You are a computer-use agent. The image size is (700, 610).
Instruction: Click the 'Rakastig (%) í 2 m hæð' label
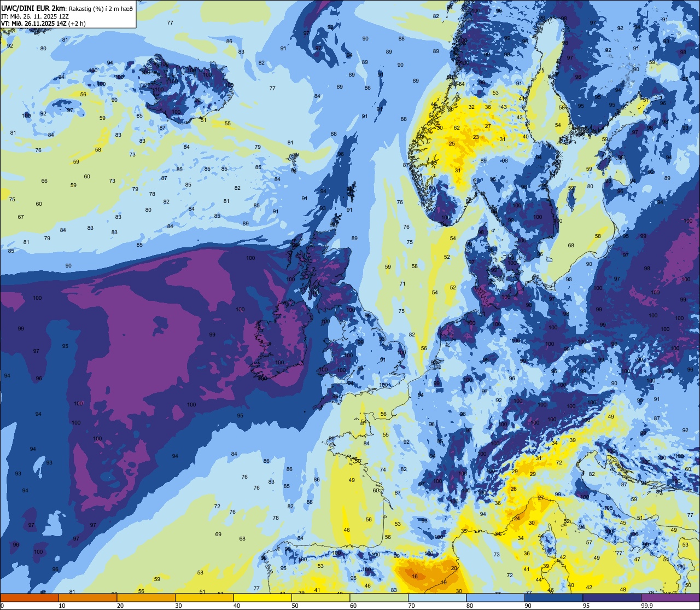(x=100, y=9)
